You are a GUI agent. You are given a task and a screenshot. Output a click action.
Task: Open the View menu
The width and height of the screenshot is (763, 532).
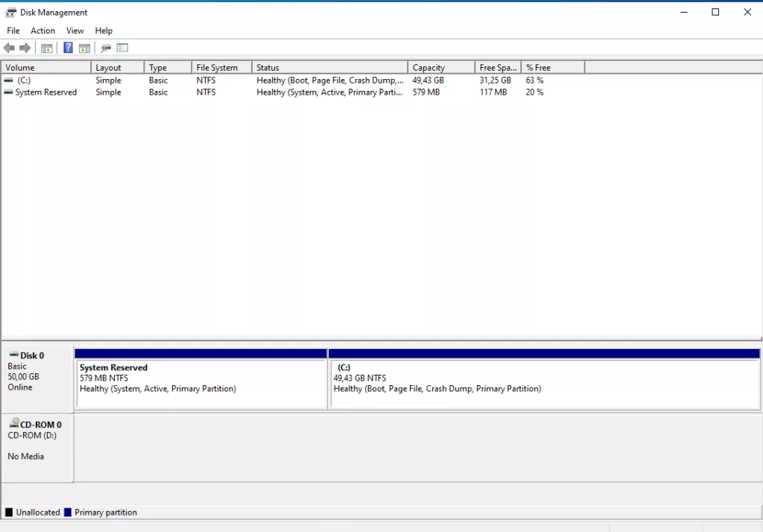75,31
